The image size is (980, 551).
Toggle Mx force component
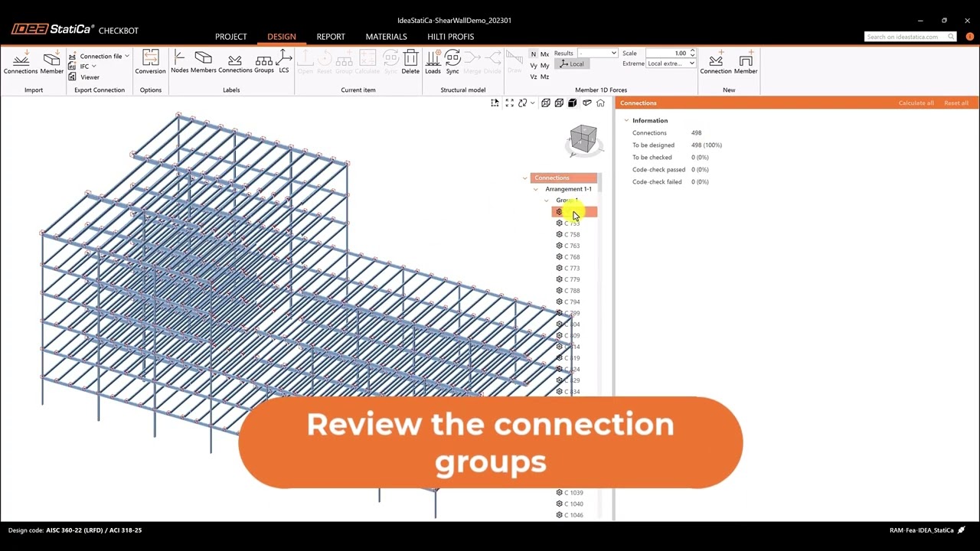[544, 54]
